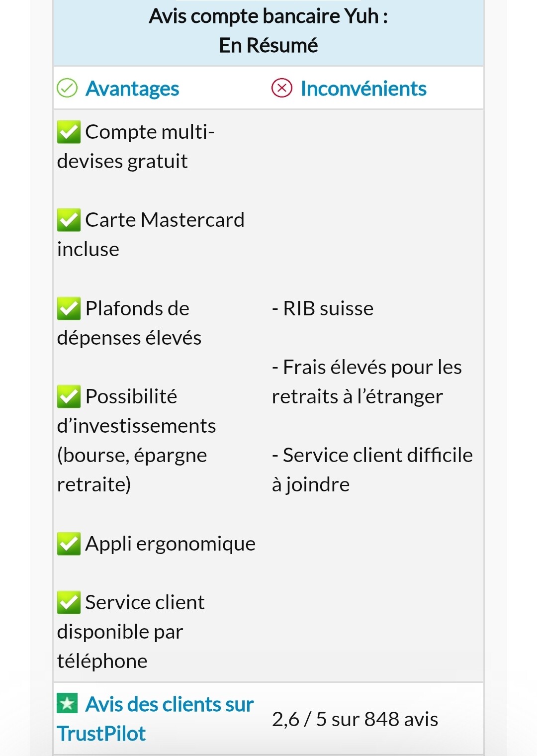Click the Frais élevés pour les retraits text
Viewport: 537px width, 756px height.
click(367, 381)
